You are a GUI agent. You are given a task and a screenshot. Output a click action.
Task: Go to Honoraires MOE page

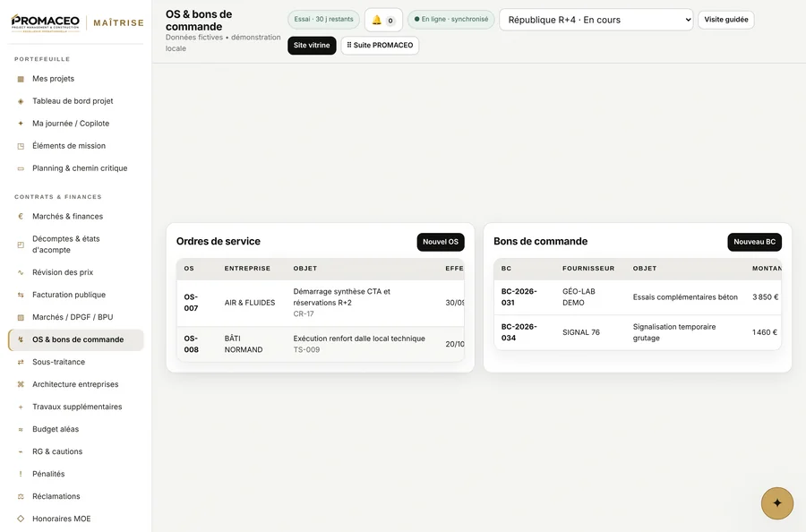coord(75,519)
